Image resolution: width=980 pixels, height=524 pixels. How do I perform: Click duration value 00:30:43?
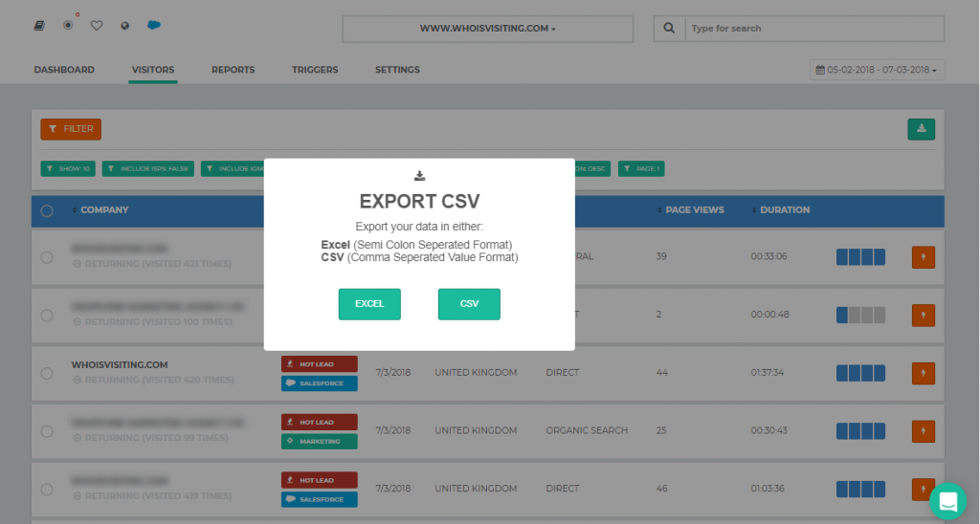coord(768,430)
